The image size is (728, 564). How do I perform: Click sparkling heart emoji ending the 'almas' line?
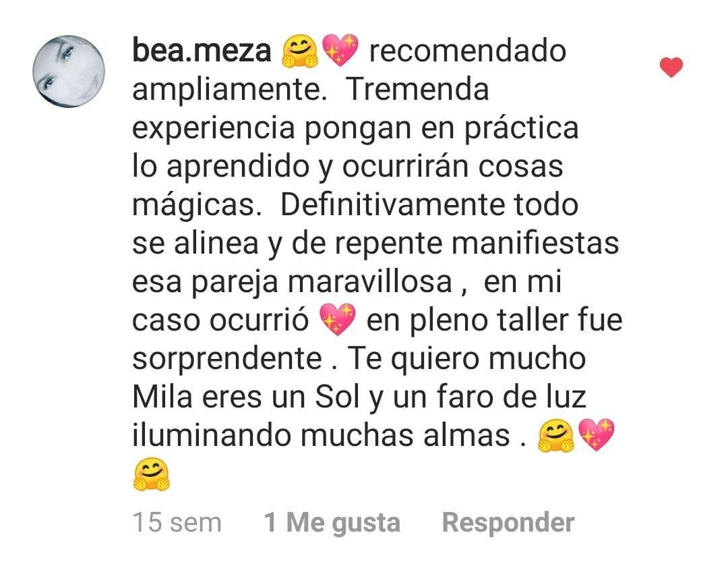596,434
